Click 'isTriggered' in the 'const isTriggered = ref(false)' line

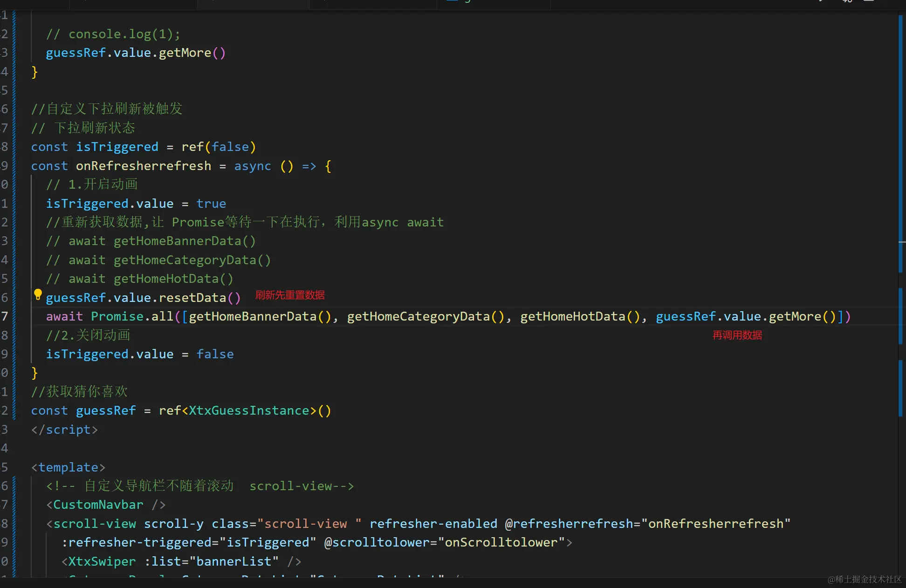point(117,147)
